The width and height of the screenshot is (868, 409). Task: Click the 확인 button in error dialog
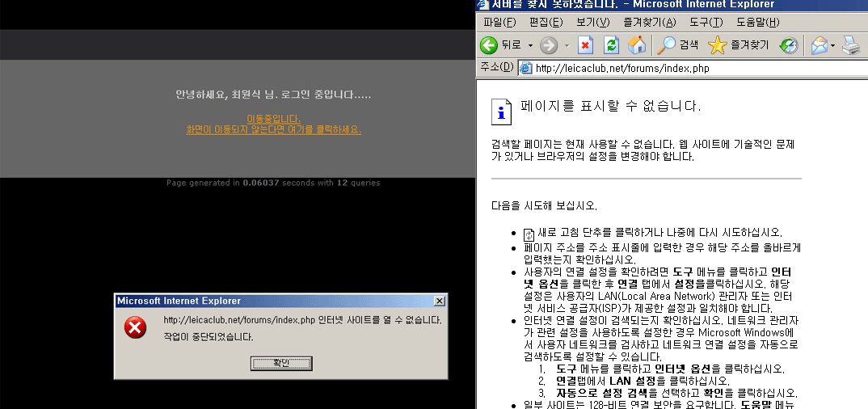click(280, 364)
